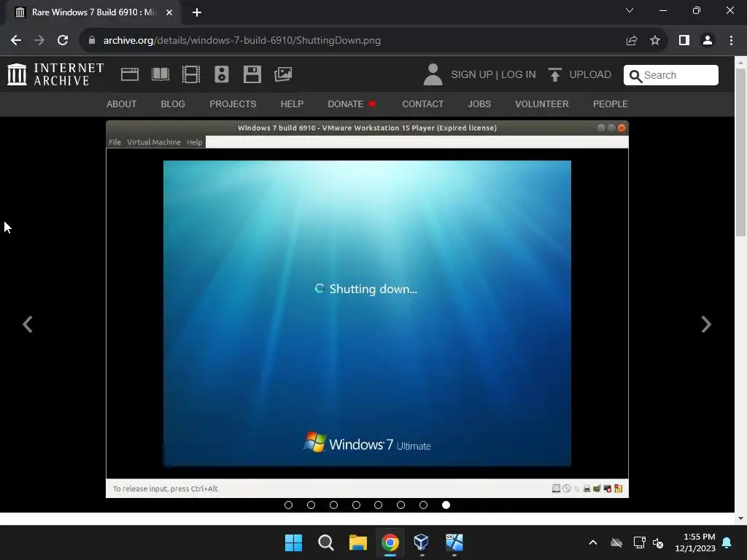Open the Video film strip icon

click(191, 74)
